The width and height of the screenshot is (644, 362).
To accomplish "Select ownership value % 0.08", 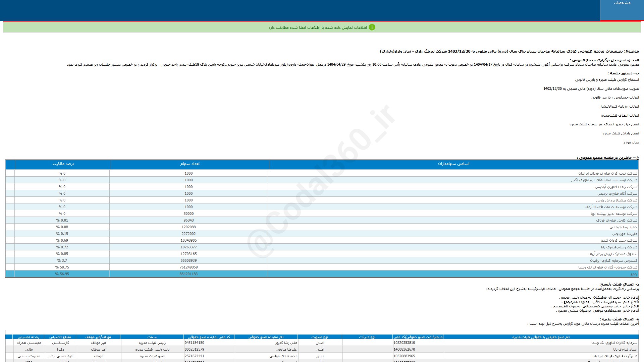I will click(x=62, y=227).
